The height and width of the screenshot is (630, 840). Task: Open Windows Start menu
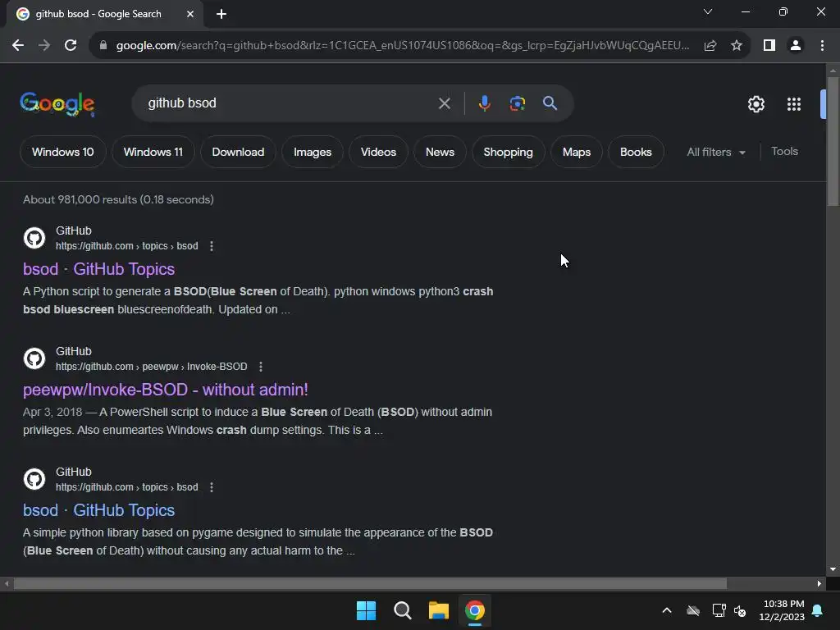point(367,610)
